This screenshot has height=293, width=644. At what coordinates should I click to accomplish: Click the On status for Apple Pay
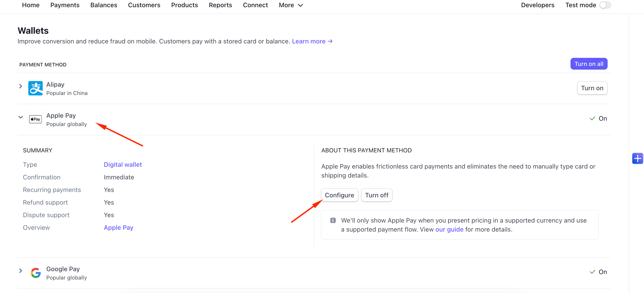pos(603,118)
